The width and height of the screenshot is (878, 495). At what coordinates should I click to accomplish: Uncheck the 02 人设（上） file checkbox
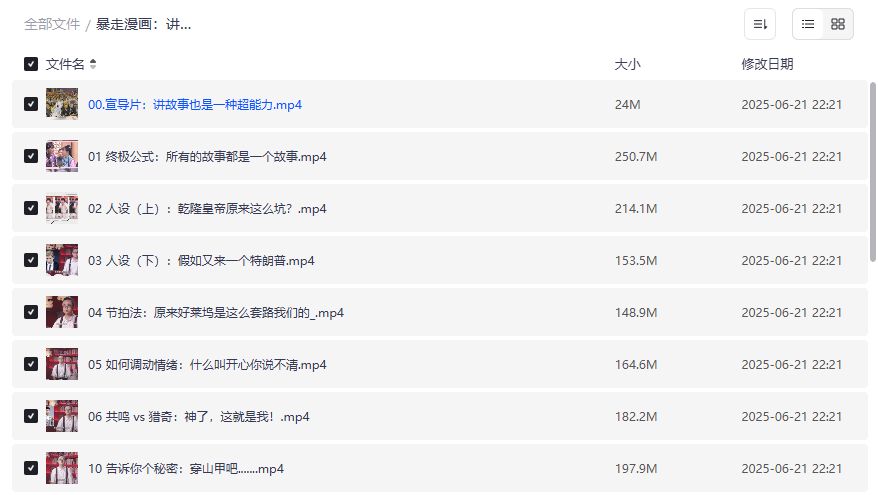(31, 208)
